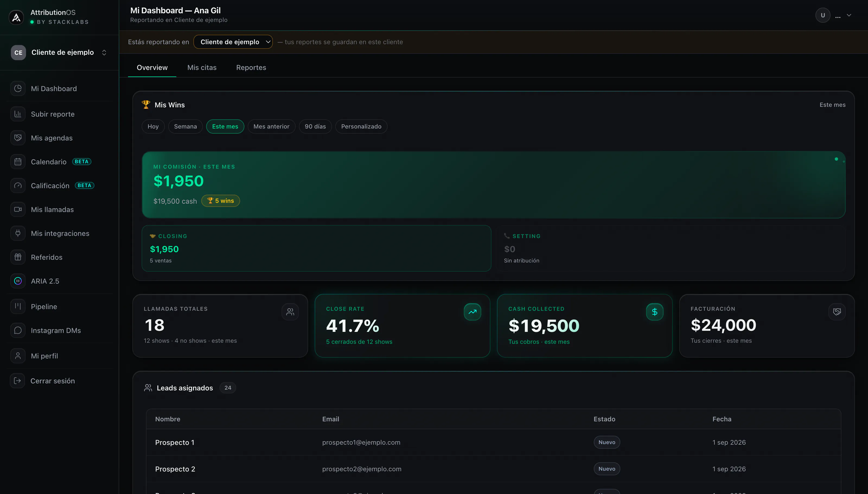The width and height of the screenshot is (868, 494).
Task: Click the Calificación gauge icon
Action: [18, 186]
